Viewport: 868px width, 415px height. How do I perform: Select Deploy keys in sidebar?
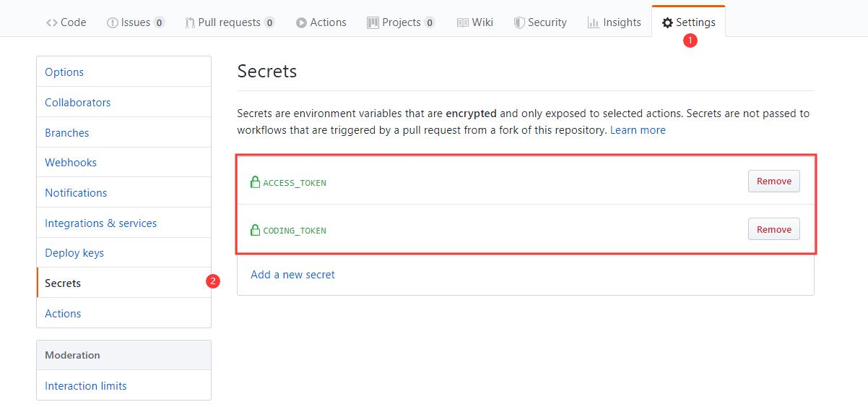[74, 253]
